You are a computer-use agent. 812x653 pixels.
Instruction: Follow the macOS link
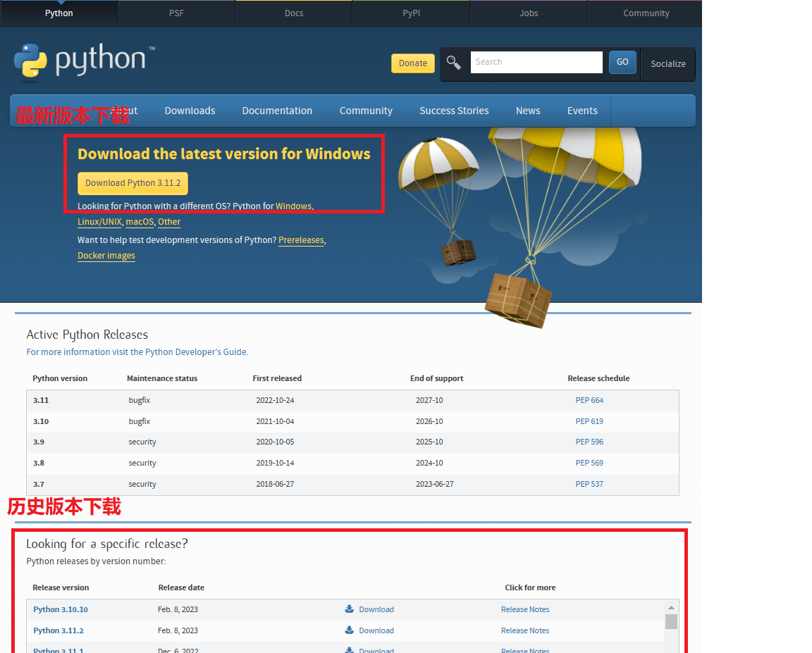coord(140,221)
